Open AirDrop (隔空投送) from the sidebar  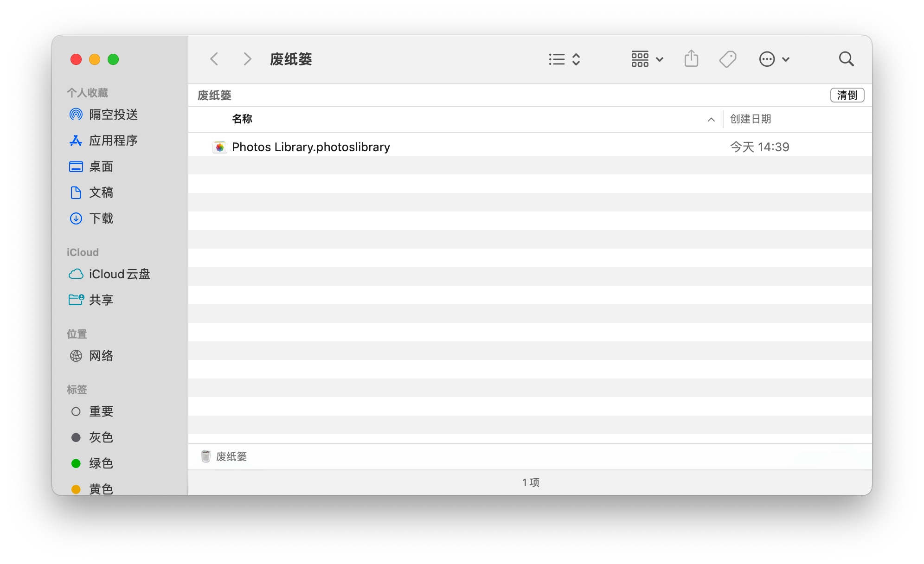[114, 115]
